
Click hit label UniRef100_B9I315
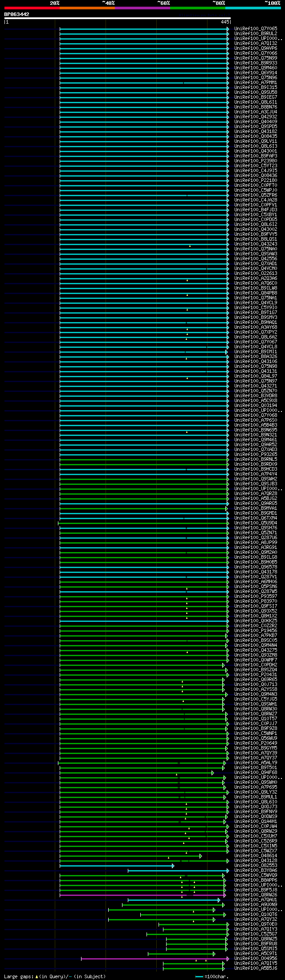click(x=256, y=88)
